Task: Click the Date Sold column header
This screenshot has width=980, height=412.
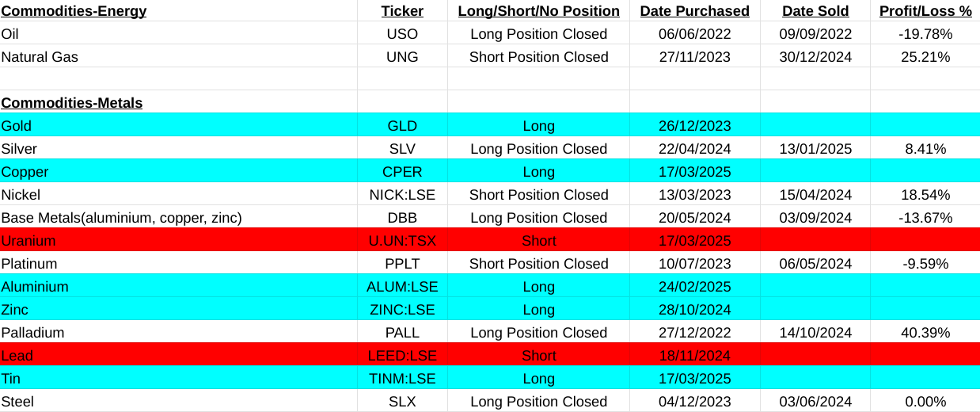Action: pyautogui.click(x=815, y=11)
